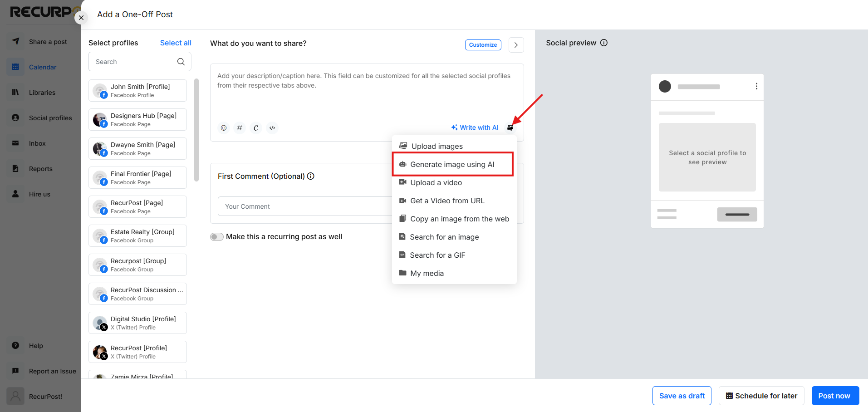Click the profile Search input field
This screenshot has height=412, width=868.
[140, 62]
